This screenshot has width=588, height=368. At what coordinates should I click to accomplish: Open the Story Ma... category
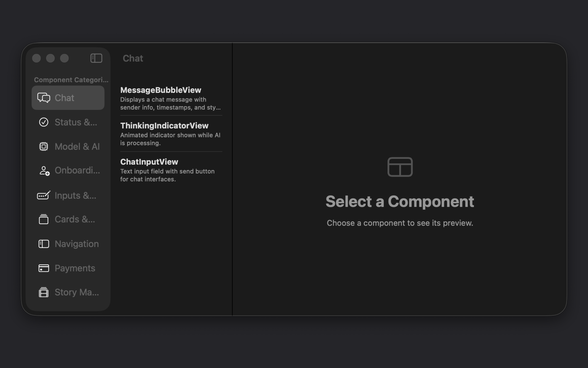pos(68,292)
